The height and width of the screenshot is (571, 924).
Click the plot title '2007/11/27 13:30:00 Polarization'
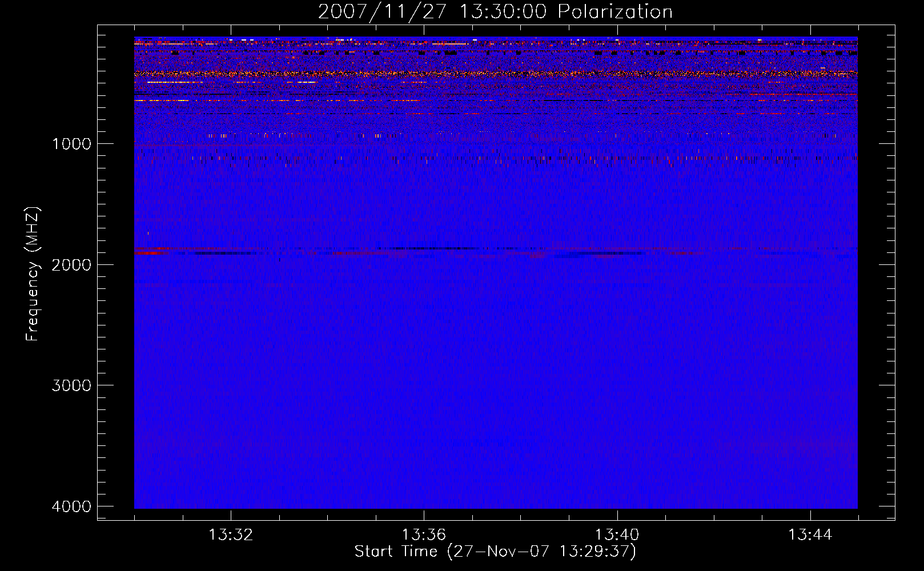pos(495,11)
